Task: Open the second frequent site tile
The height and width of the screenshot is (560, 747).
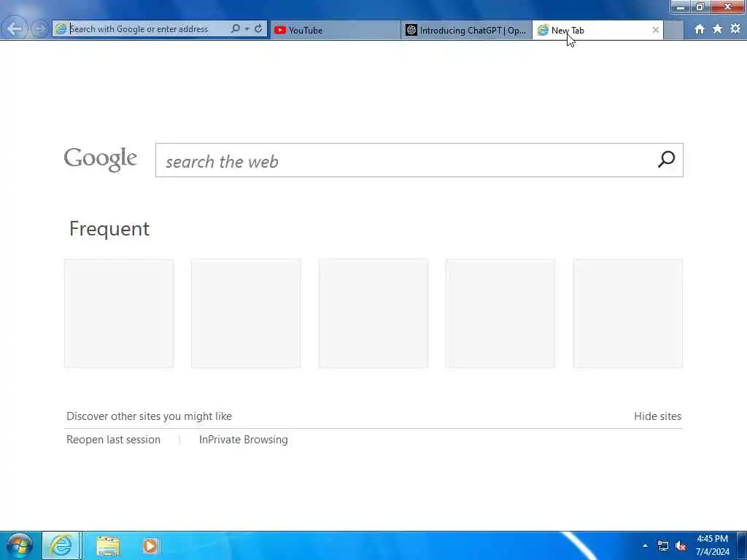Action: click(x=246, y=314)
